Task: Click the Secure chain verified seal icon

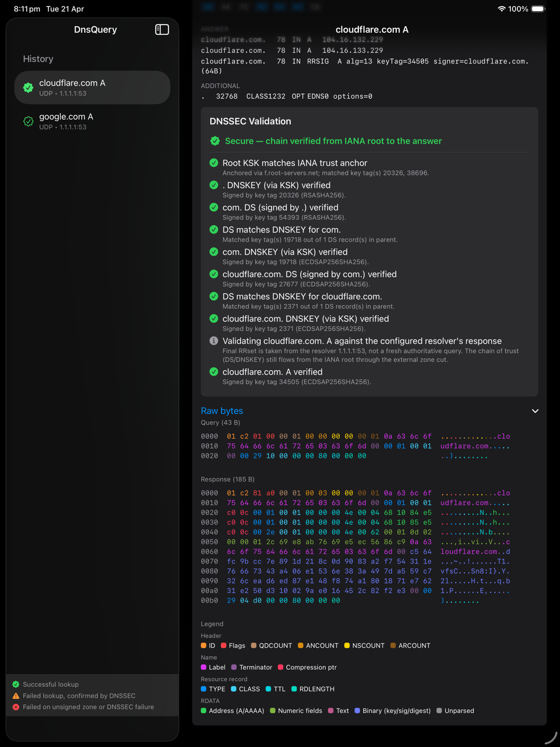Action: (215, 141)
